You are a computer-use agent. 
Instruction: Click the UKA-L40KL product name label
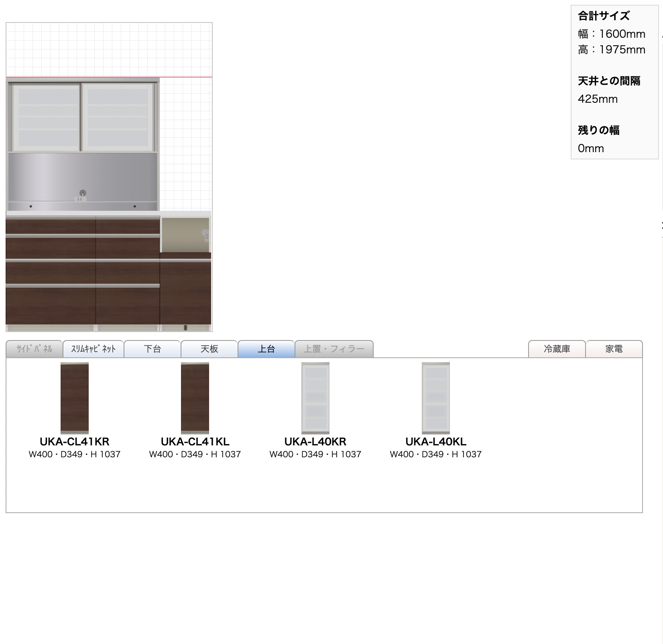(x=435, y=442)
